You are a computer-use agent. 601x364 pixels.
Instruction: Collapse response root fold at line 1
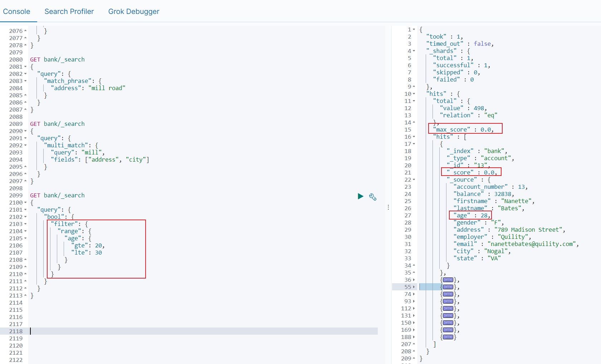tap(414, 29)
